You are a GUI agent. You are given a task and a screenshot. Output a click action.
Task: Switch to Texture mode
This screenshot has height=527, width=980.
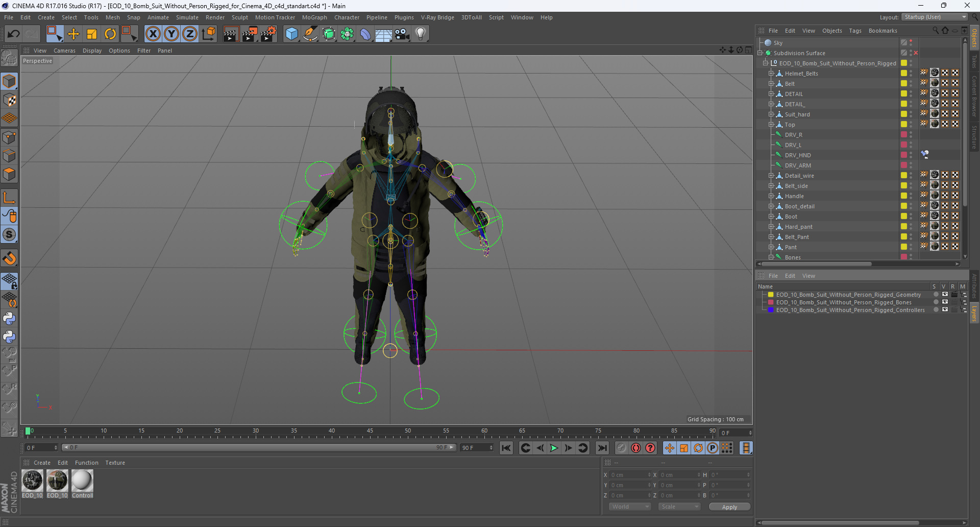pyautogui.click(x=9, y=100)
